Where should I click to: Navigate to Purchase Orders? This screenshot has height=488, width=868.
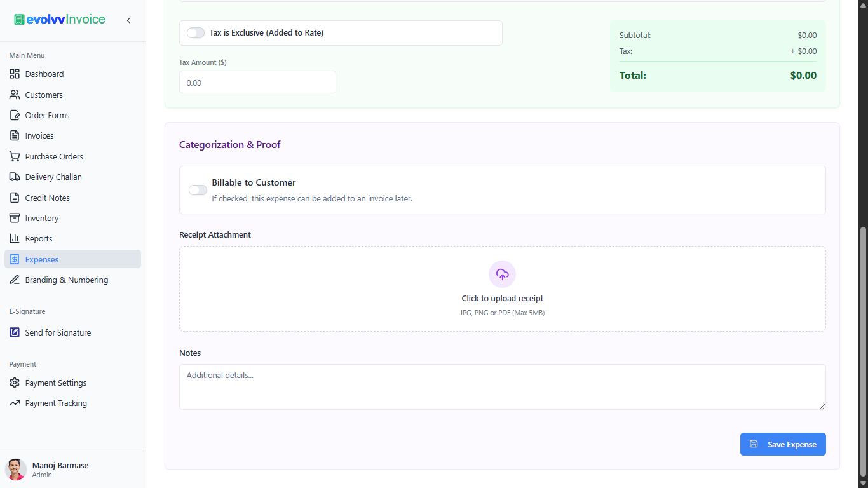coord(72,156)
